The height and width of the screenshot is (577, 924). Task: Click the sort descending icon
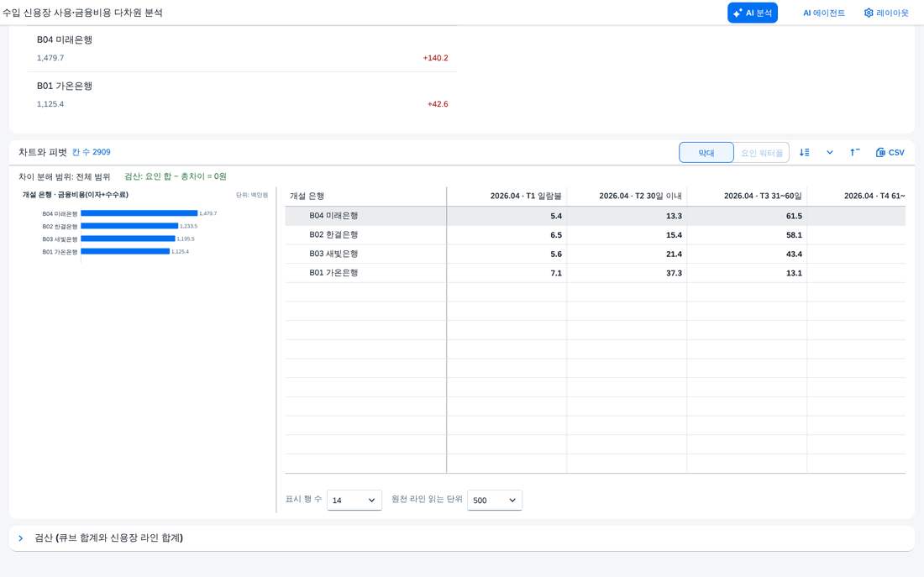click(805, 153)
